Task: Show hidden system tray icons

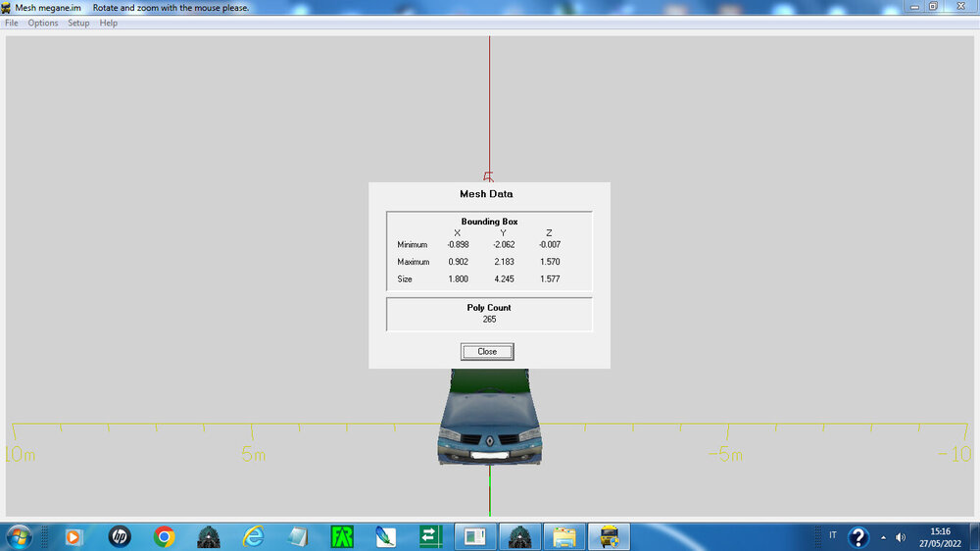Action: point(883,537)
